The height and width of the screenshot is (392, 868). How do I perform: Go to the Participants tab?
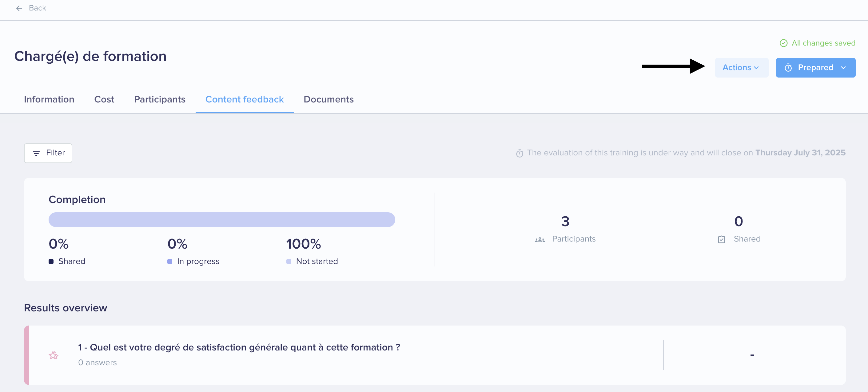tap(160, 99)
